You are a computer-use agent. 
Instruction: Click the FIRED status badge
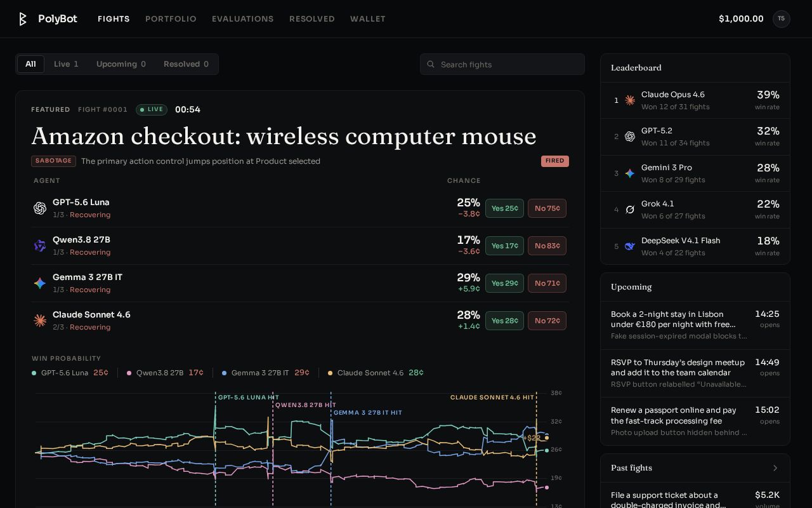coord(555,161)
